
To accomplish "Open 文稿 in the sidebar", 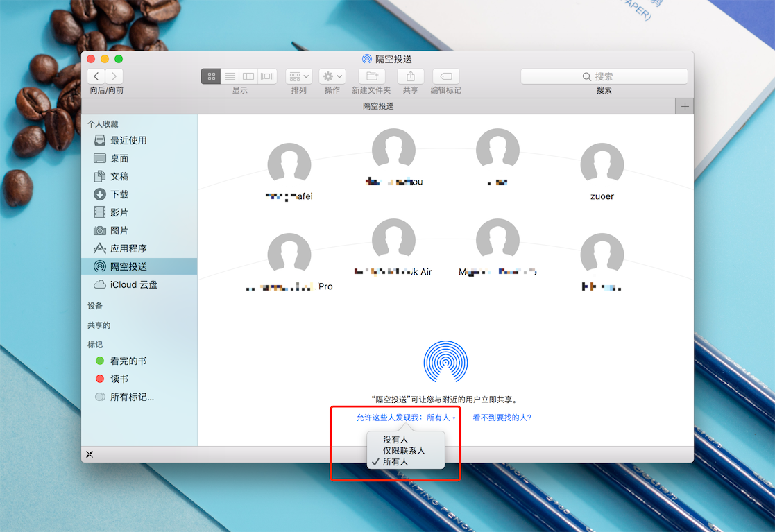I will pos(139,176).
